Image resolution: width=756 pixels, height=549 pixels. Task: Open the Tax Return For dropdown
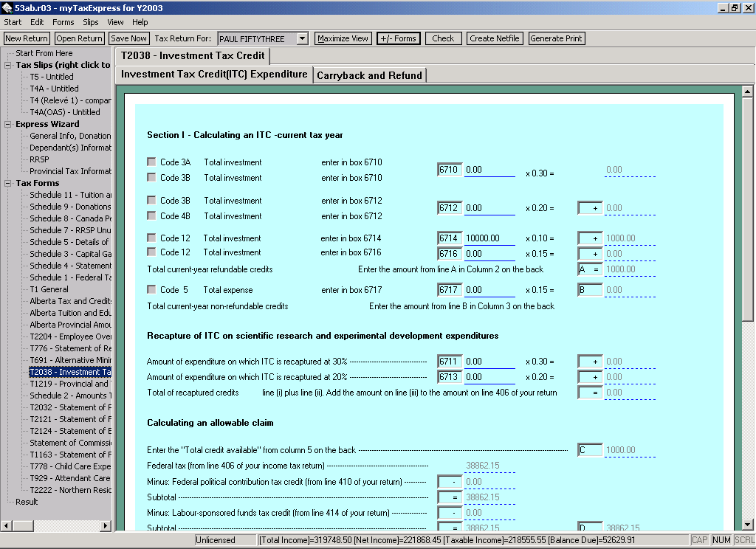point(302,38)
